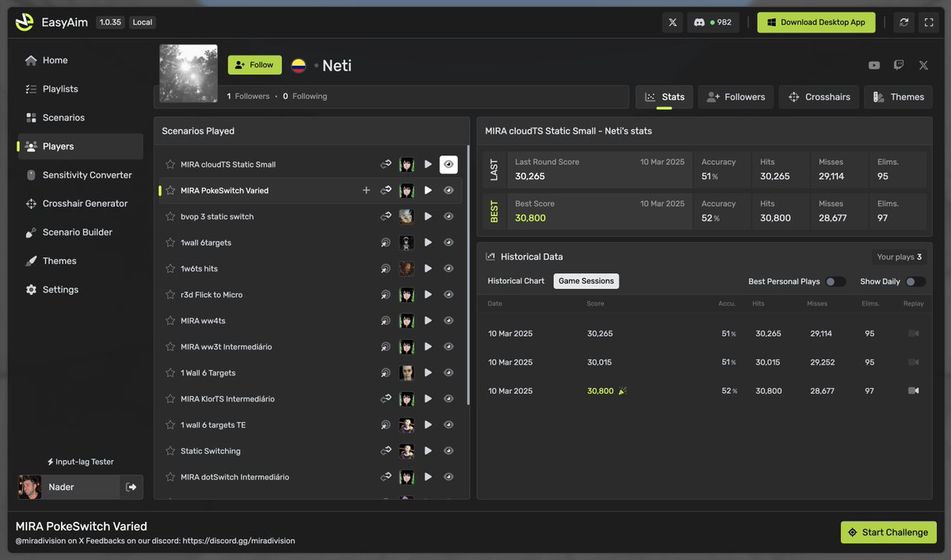Click the Start Challenge button

coord(888,532)
